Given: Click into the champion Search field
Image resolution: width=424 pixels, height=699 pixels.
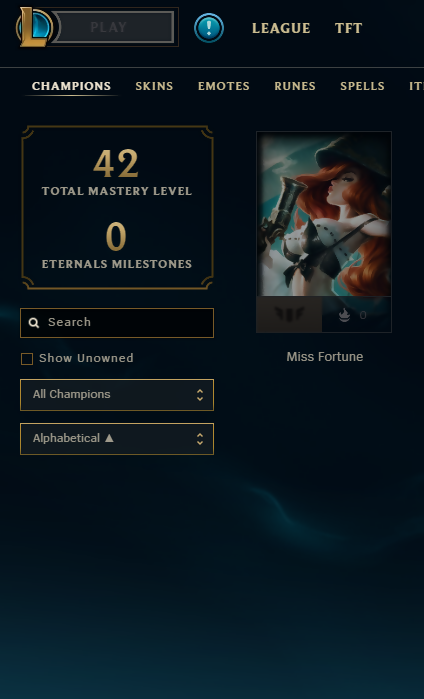Looking at the screenshot, I should [x=117, y=323].
